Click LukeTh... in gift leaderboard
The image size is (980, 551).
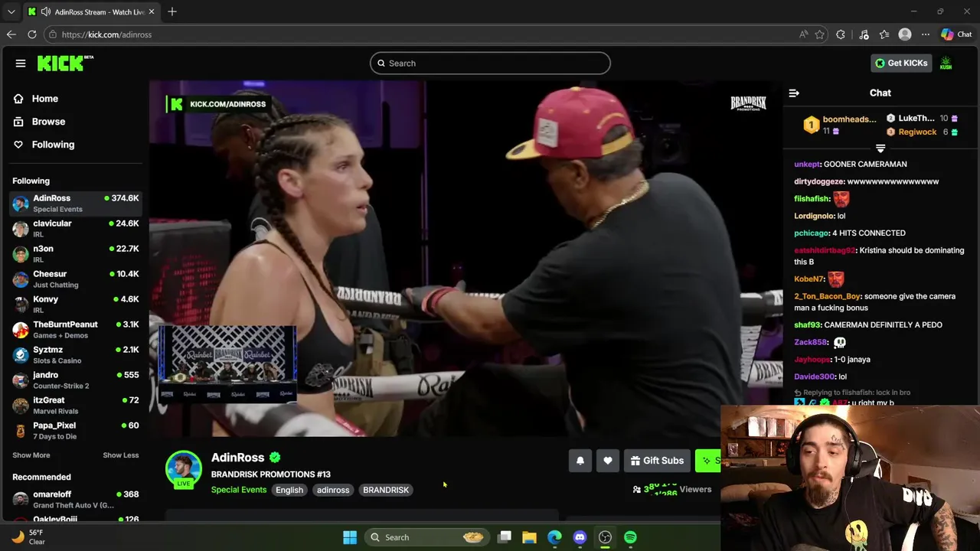tap(916, 119)
